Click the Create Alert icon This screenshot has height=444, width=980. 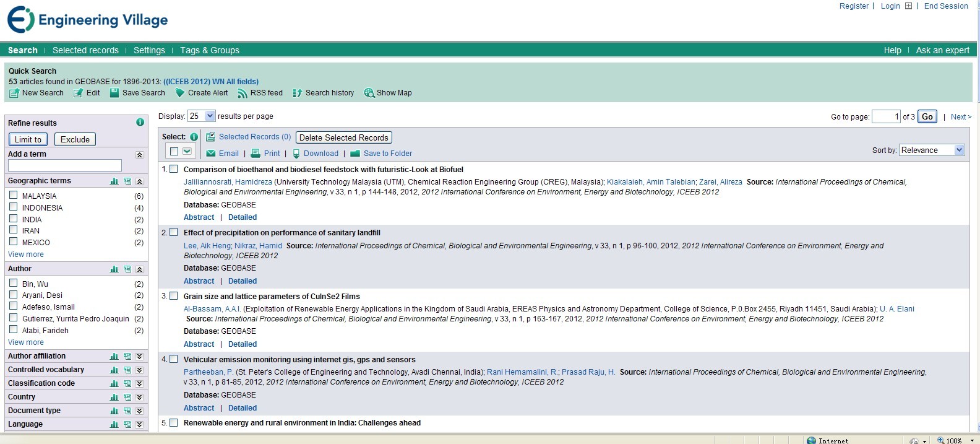(x=180, y=93)
